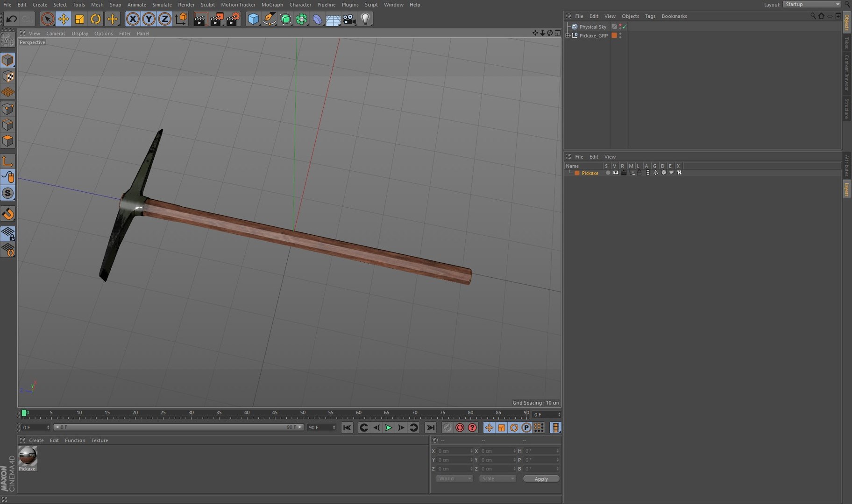Image resolution: width=852 pixels, height=504 pixels.
Task: Expand the Pickaxe_GRP object tree
Action: [568, 35]
